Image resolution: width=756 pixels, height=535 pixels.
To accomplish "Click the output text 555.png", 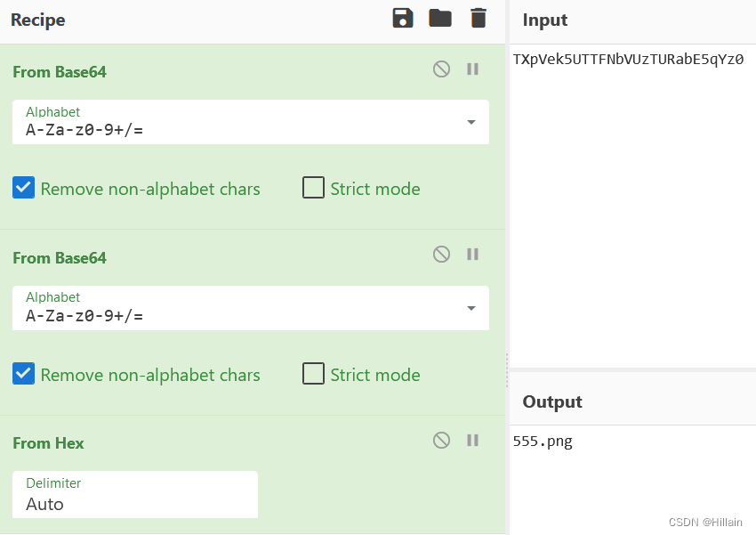I will point(543,442).
